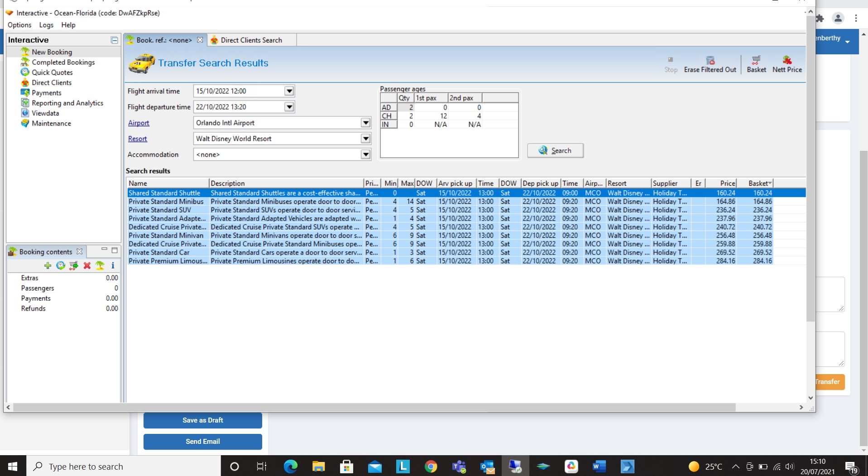Click the Save as Draft button
The image size is (868, 476).
pos(202,420)
